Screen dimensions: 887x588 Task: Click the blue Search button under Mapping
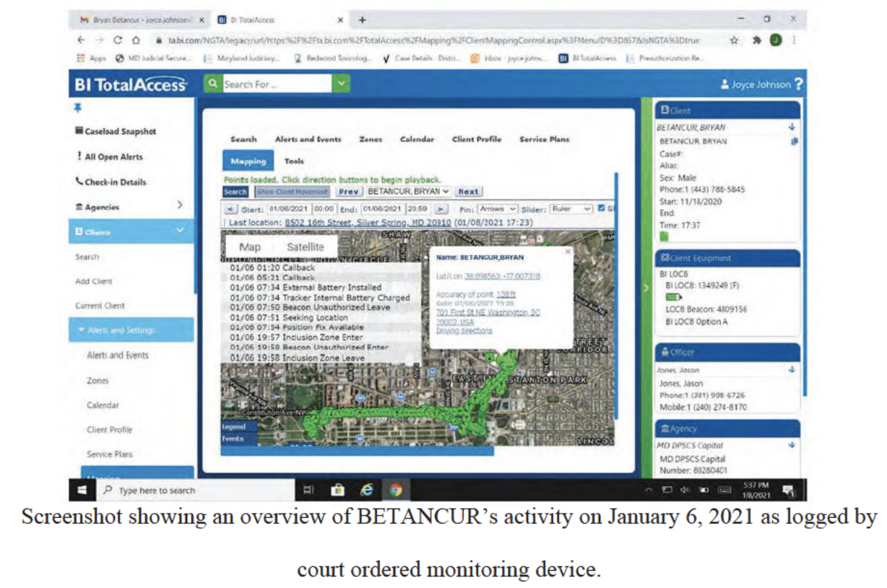click(235, 191)
